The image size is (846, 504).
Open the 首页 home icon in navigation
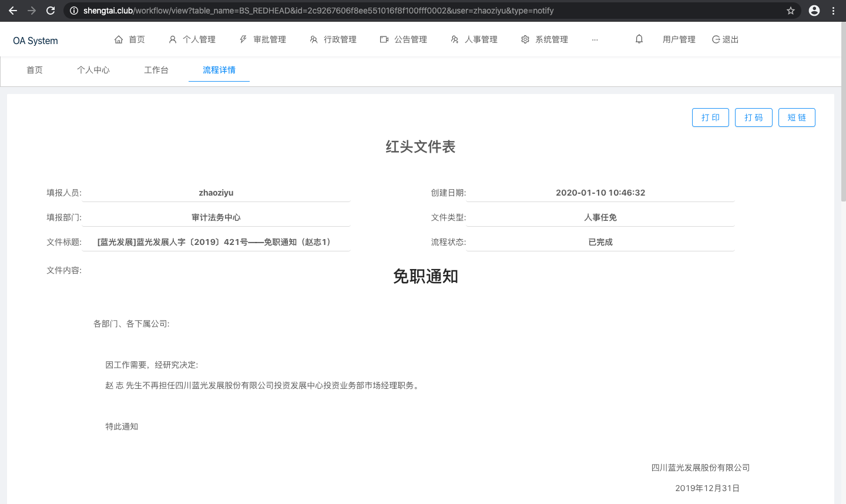119,39
